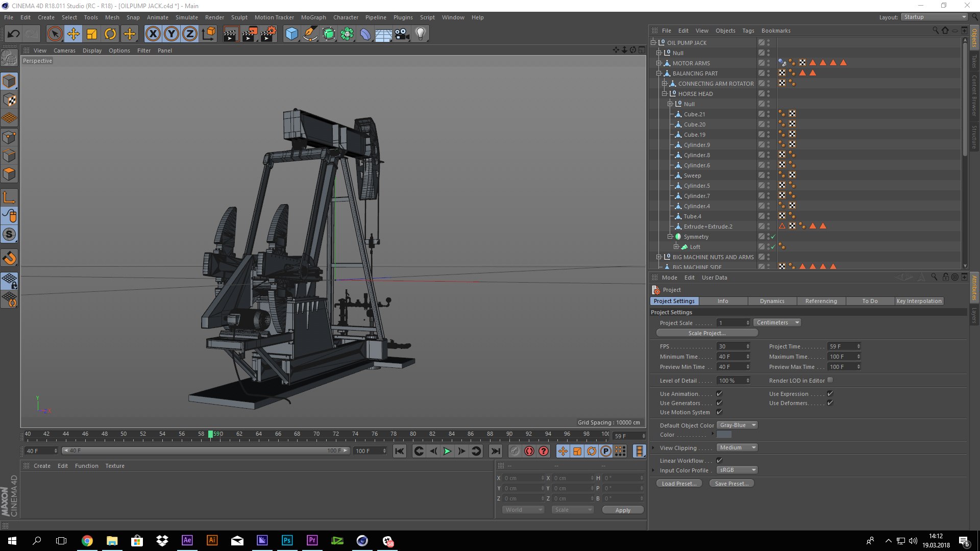Viewport: 980px width, 551px height.
Task: Toggle Linear Workflow checkbox
Action: coord(719,460)
